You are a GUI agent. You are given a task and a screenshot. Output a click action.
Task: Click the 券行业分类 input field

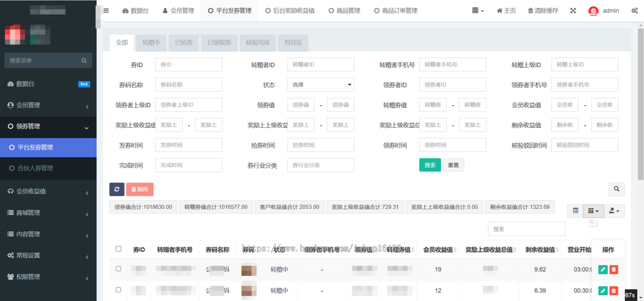[x=320, y=165]
